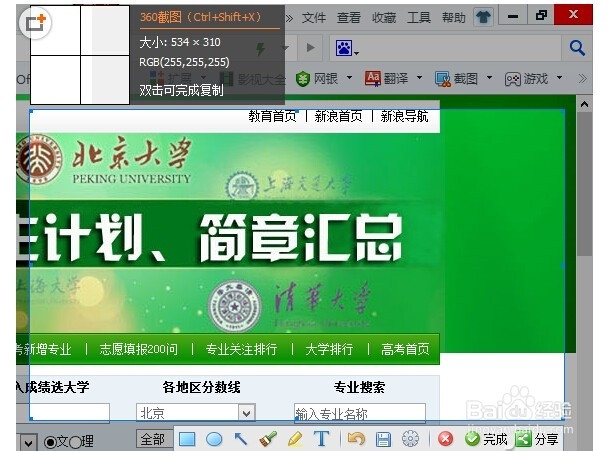Click the lightning speed mode icon

[261, 49]
